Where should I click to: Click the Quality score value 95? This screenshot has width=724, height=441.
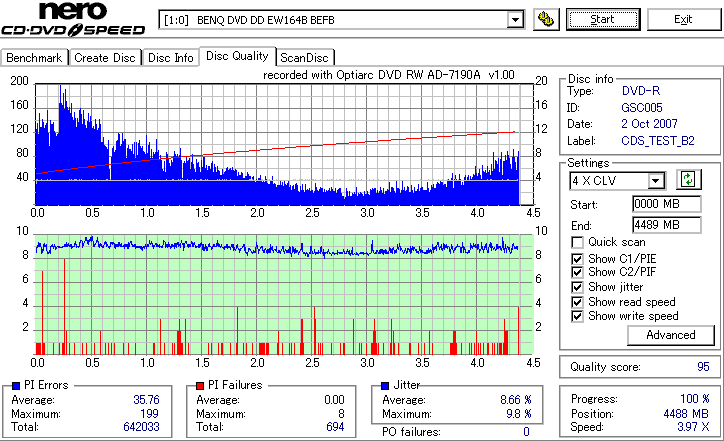click(703, 367)
